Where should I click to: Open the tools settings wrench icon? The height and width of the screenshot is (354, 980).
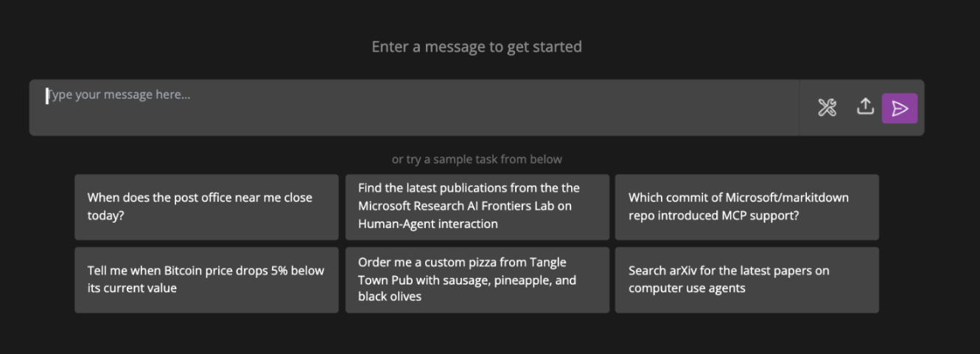click(x=827, y=108)
